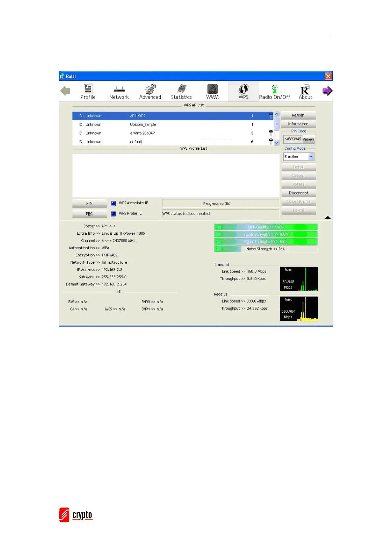Viewport: 392px width, 555px height.
Task: Click the Encryption value TKIP+AES
Action: point(109,255)
